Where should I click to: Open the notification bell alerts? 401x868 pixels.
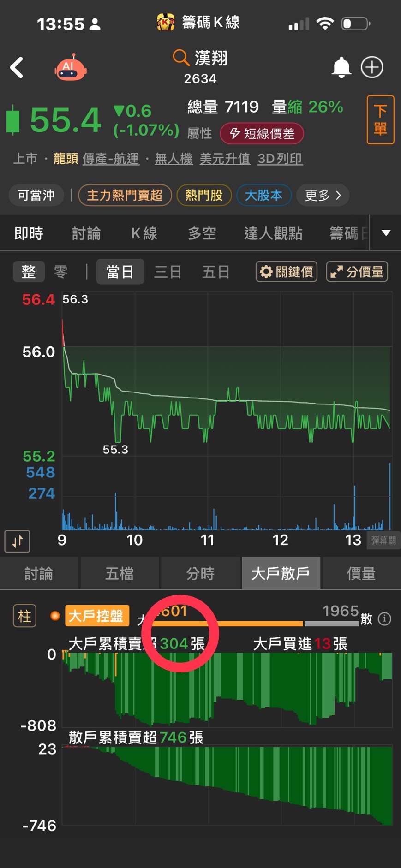[x=341, y=68]
